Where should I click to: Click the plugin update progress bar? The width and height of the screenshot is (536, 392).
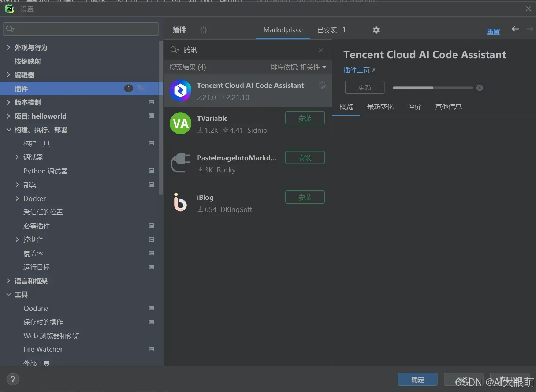[433, 88]
